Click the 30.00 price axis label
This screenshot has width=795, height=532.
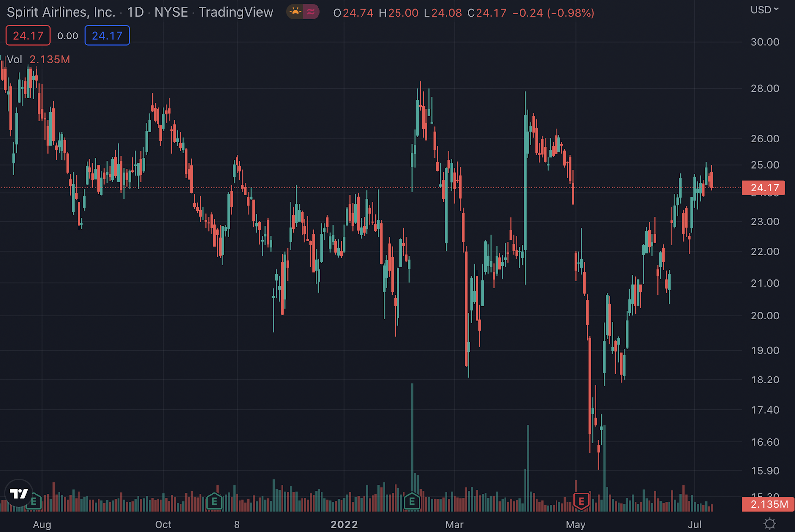pos(765,42)
